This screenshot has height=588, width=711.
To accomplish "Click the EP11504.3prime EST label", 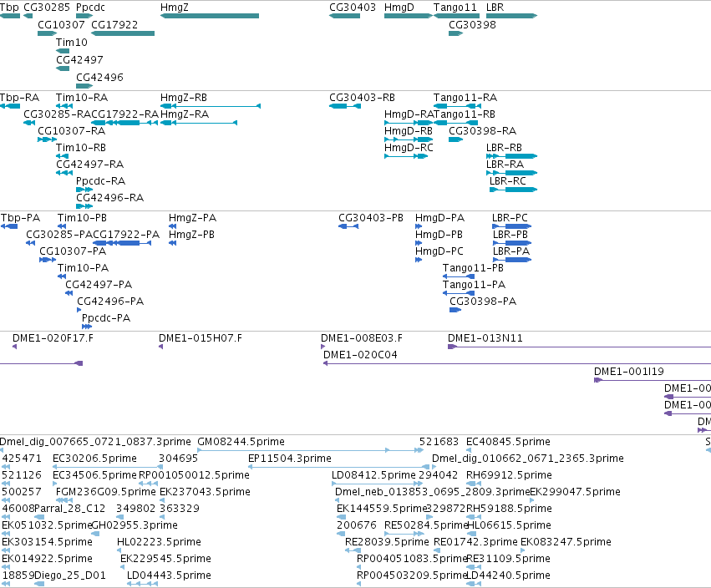I will point(290,459).
